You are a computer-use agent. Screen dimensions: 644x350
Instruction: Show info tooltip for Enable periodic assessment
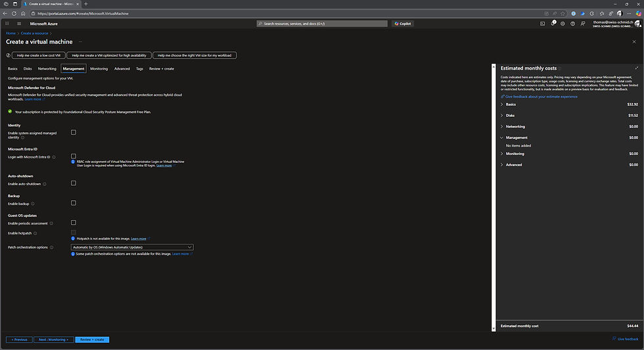pos(51,224)
